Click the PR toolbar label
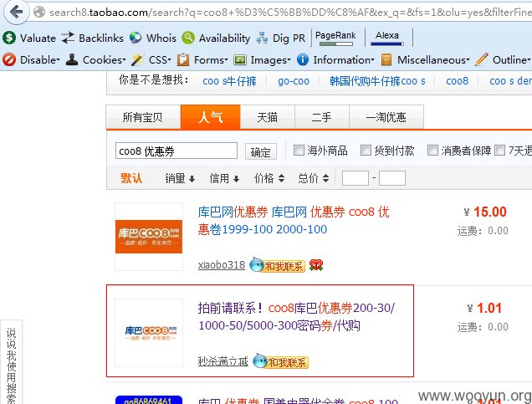This screenshot has width=532, height=404. (x=299, y=38)
